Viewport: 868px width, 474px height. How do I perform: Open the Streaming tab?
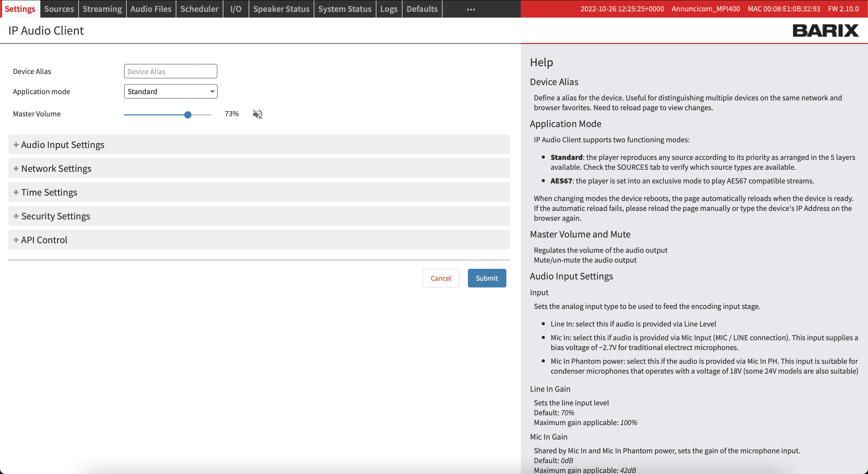tap(102, 9)
